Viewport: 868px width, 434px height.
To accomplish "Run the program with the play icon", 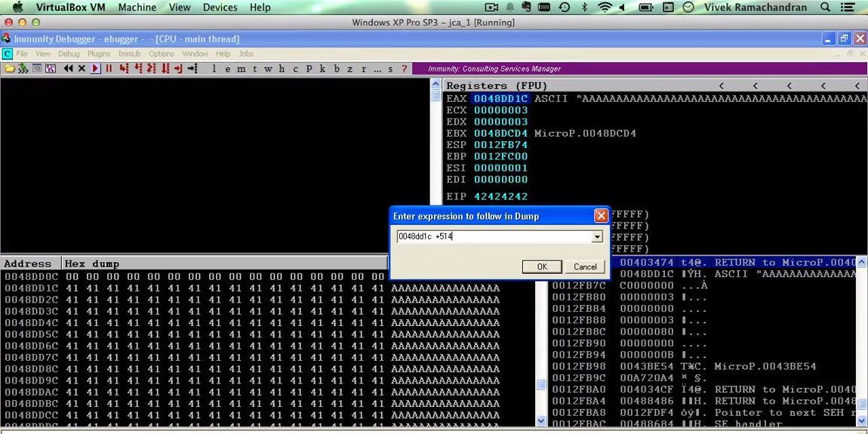I will tap(95, 69).
